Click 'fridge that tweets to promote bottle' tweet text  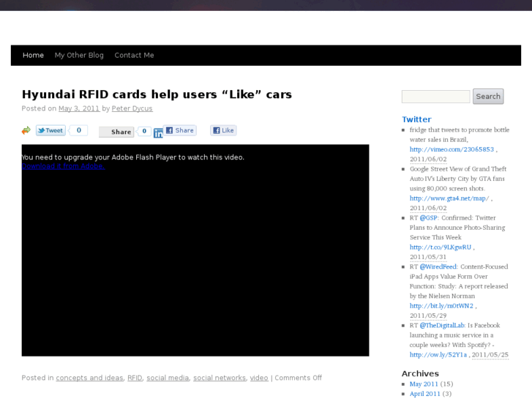click(x=460, y=130)
